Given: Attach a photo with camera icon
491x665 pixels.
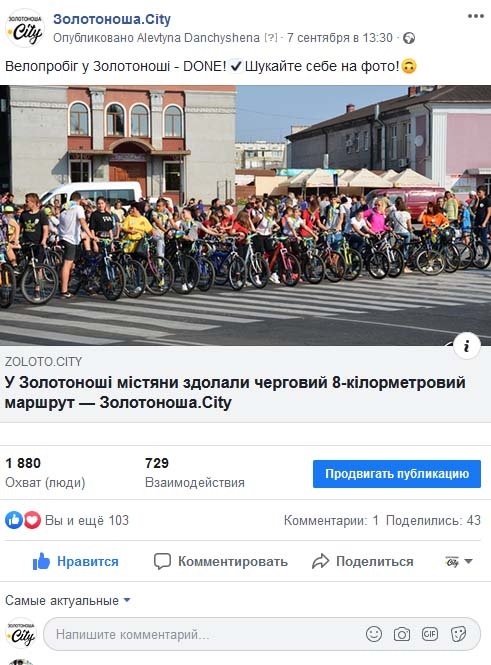Looking at the screenshot, I should [x=402, y=634].
